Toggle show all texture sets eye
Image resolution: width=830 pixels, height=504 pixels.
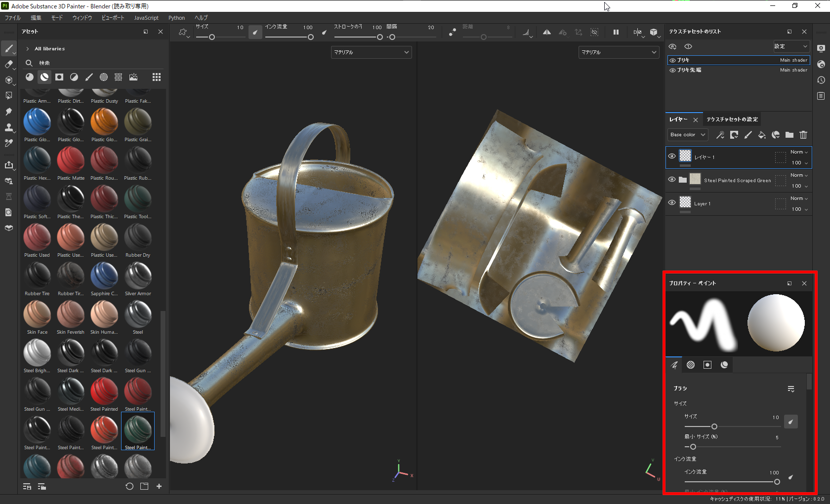672,46
